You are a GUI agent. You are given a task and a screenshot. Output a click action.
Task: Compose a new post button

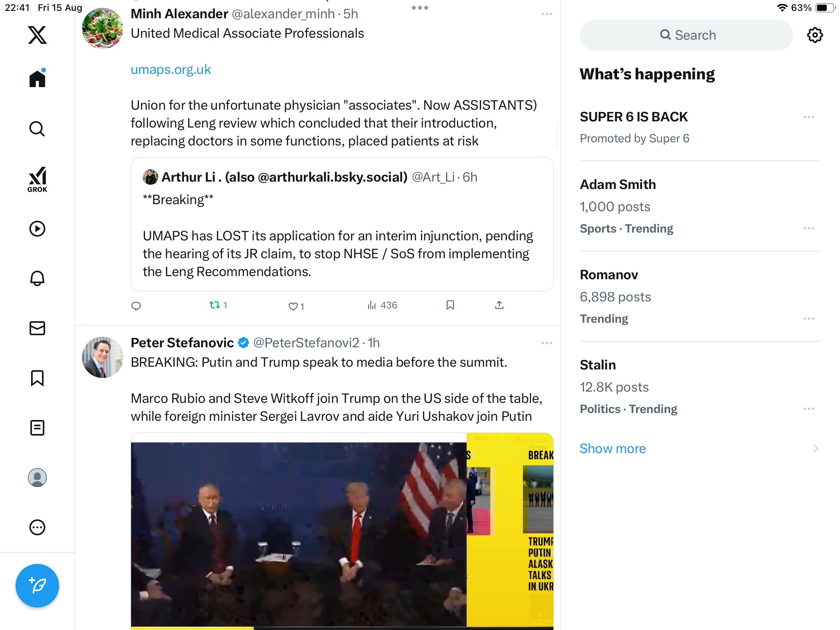(37, 586)
